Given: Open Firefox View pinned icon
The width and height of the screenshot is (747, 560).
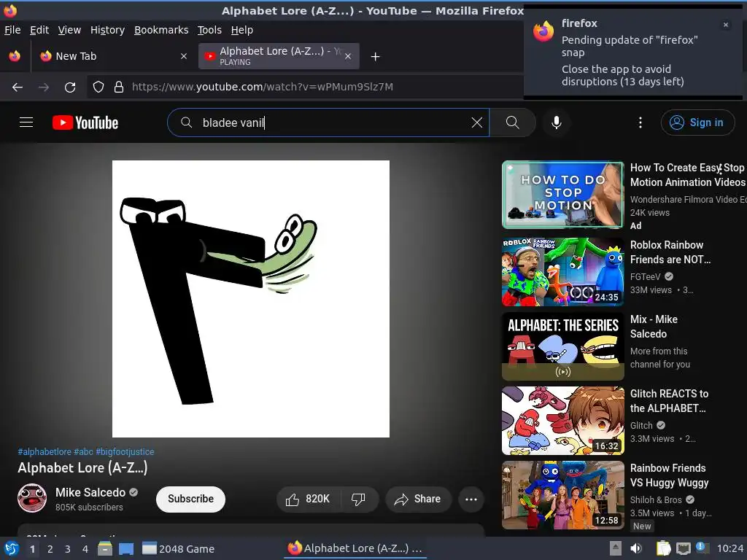Looking at the screenshot, I should [x=15, y=56].
